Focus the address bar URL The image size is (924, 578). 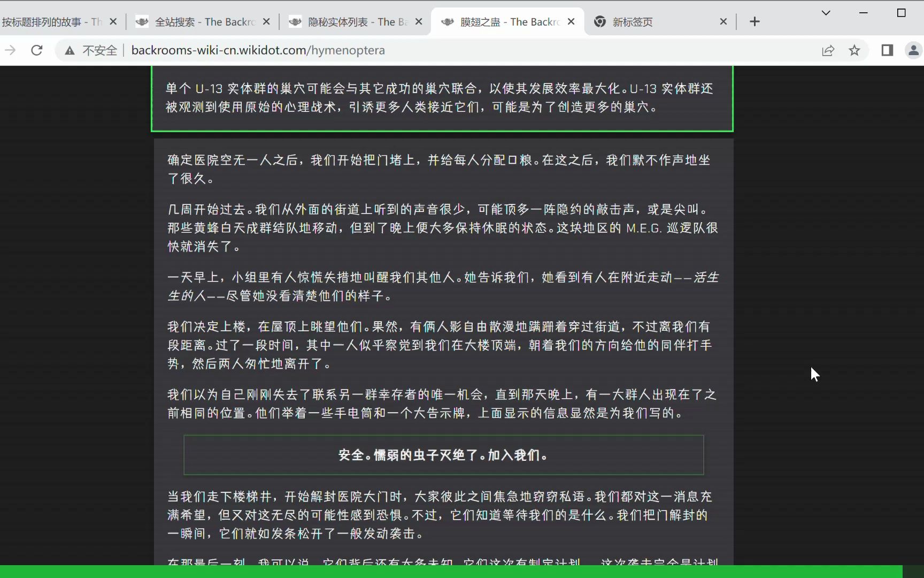point(258,50)
